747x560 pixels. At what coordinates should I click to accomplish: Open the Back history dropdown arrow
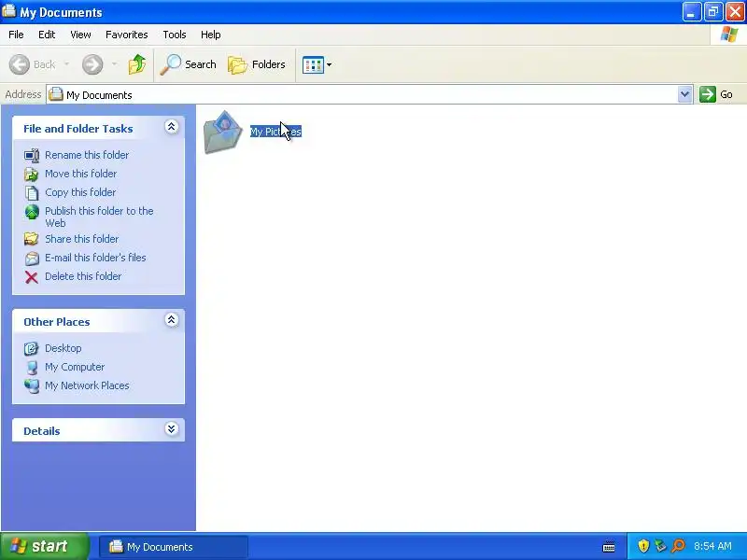pos(66,64)
